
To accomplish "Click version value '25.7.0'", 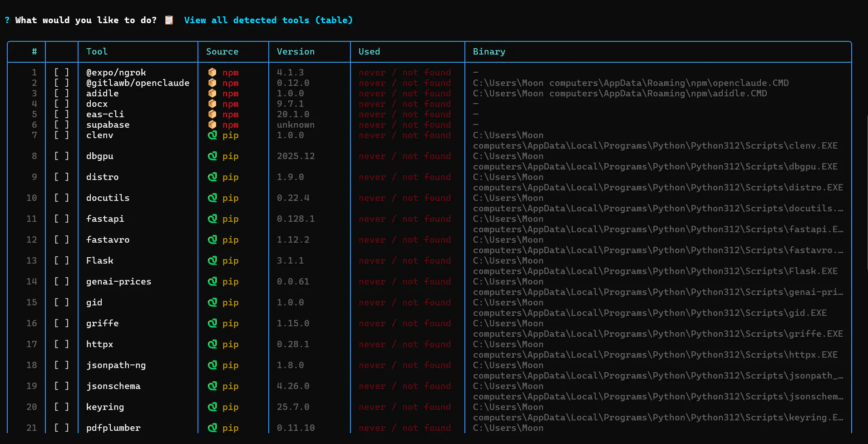I will click(x=293, y=407).
